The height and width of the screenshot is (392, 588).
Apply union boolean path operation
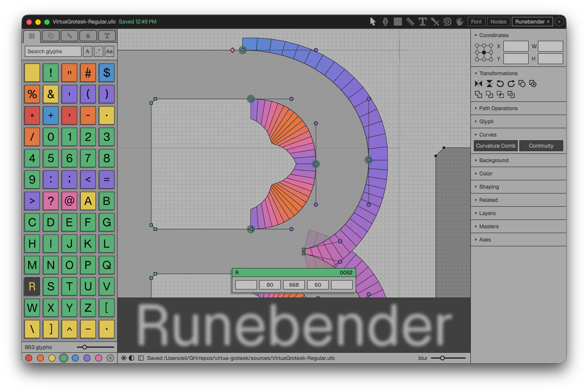[478, 94]
